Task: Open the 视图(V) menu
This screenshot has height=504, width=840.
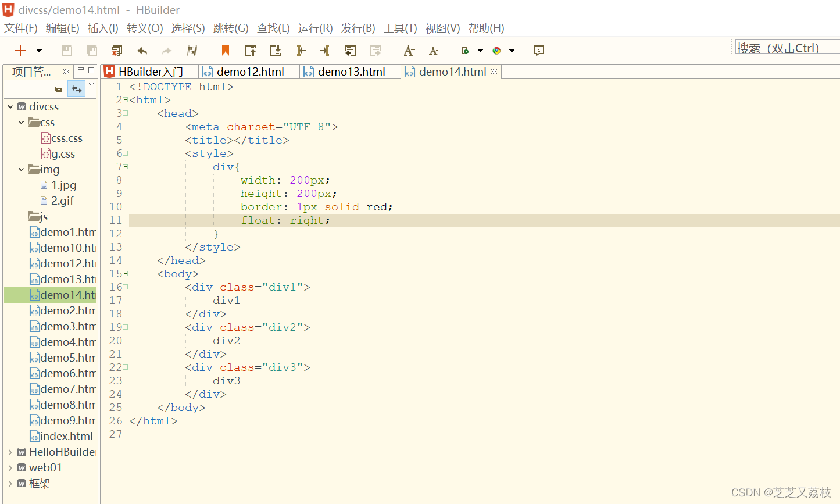Action: (442, 28)
